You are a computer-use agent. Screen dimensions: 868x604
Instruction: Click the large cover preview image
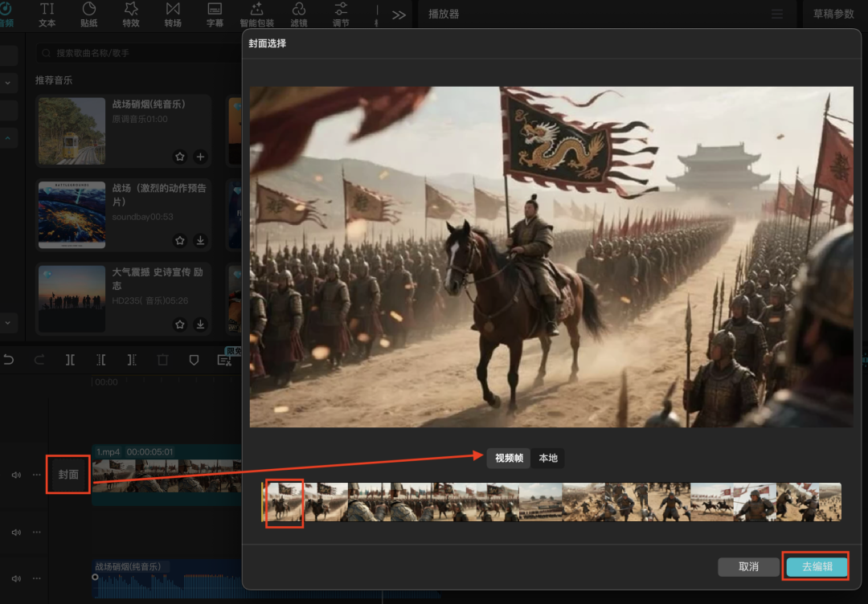pyautogui.click(x=551, y=257)
